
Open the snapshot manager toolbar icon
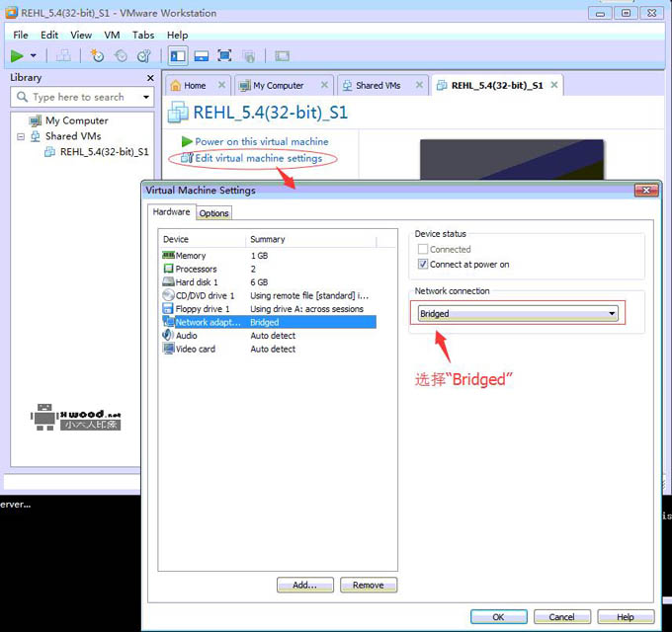[x=144, y=55]
